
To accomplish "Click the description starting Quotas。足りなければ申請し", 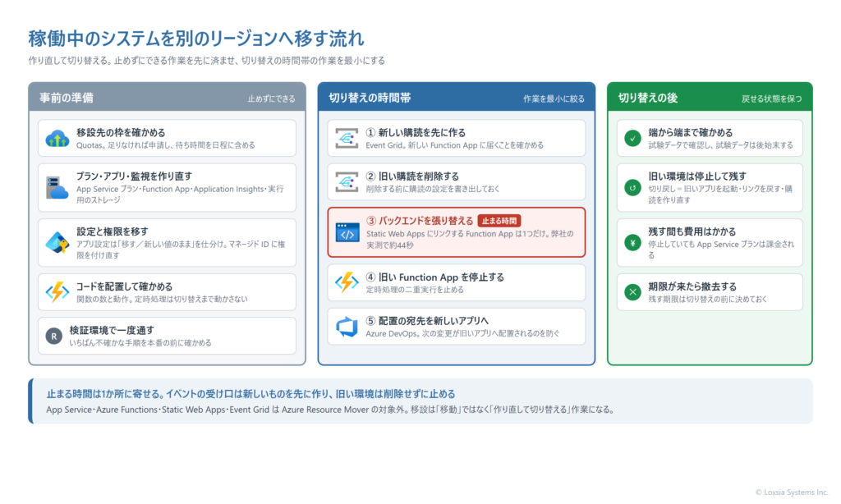I will (x=166, y=145).
